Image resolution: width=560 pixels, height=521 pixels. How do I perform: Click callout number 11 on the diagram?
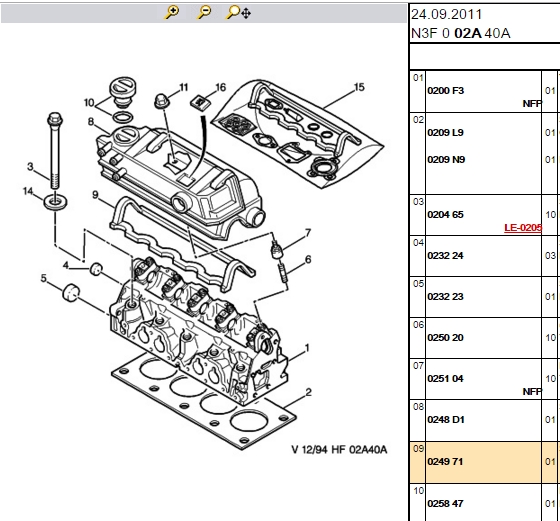tap(184, 87)
